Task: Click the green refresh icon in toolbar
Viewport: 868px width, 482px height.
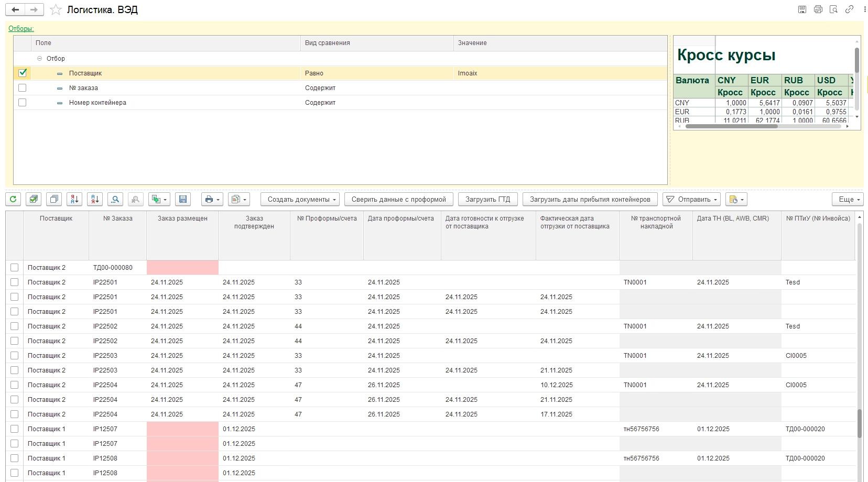Action: [13, 199]
